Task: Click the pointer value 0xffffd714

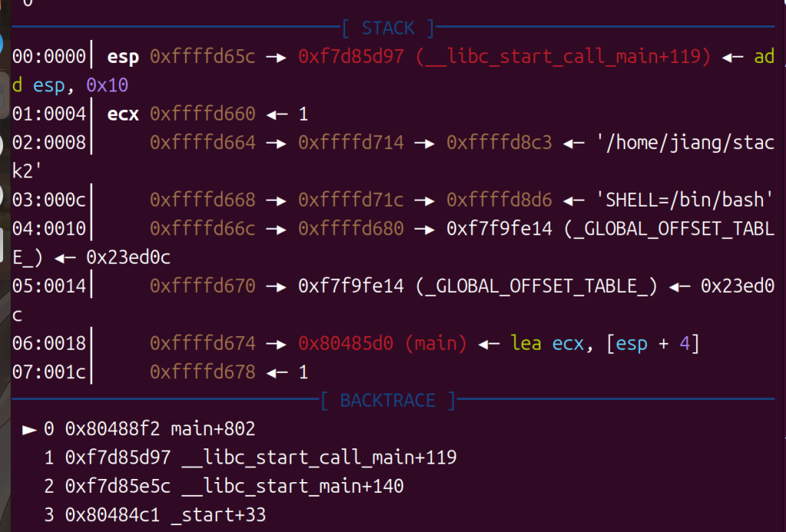Action: point(351,143)
